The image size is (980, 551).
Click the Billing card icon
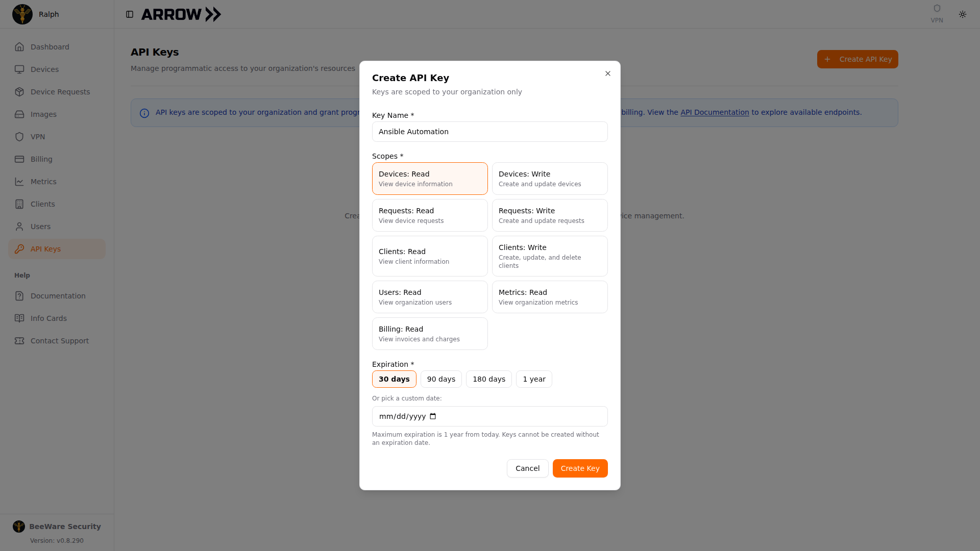[x=19, y=159]
